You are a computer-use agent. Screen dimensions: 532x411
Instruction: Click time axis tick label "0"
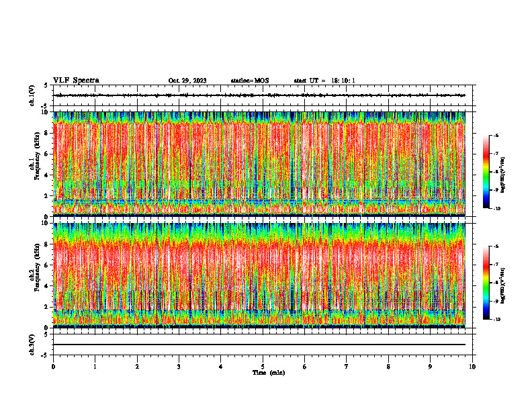pos(53,367)
